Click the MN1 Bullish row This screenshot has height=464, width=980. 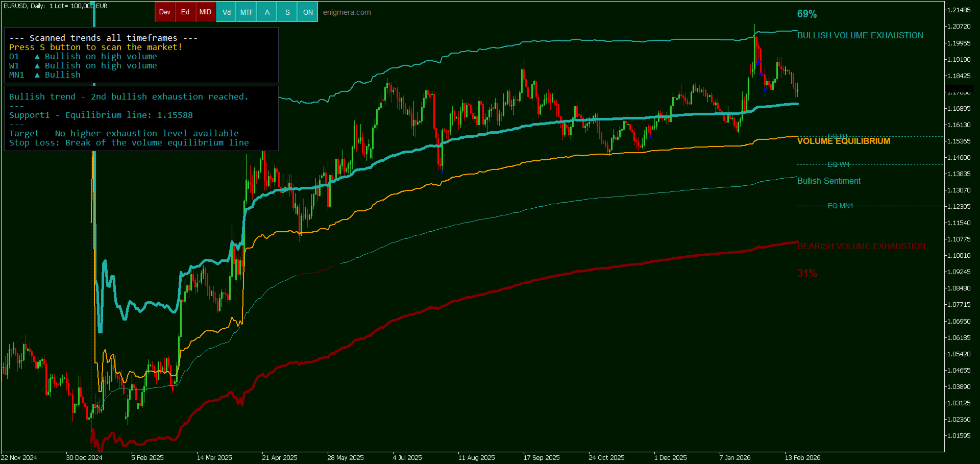pos(45,75)
